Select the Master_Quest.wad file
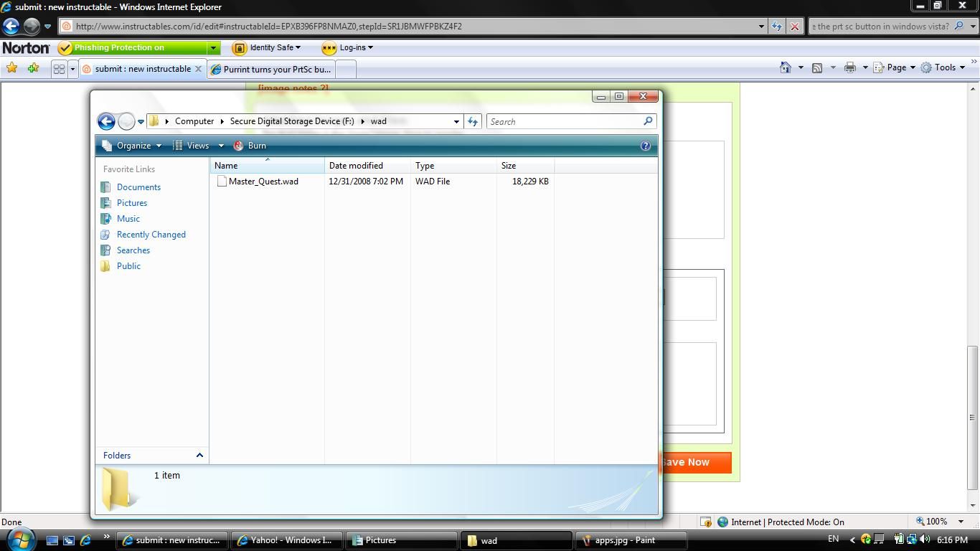This screenshot has height=551, width=980. click(x=263, y=182)
